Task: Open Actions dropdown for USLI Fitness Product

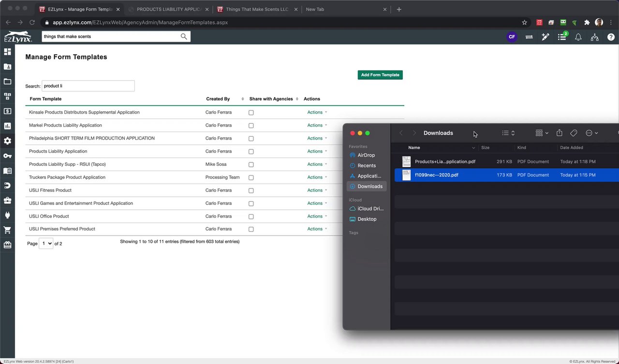Action: point(317,190)
